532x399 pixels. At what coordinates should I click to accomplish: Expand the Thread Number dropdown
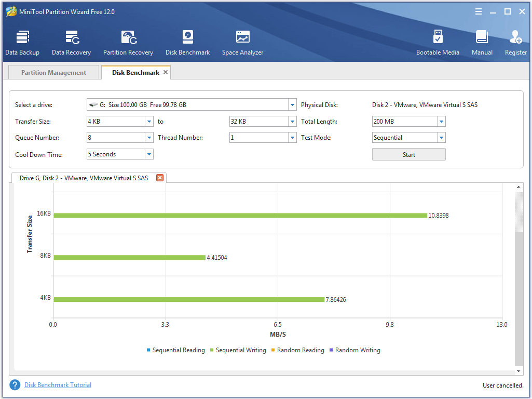click(292, 138)
